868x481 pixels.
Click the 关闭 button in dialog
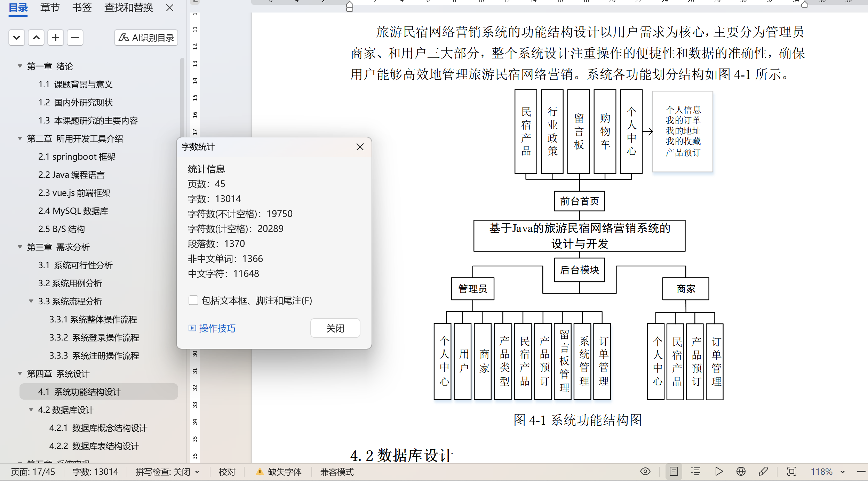335,328
